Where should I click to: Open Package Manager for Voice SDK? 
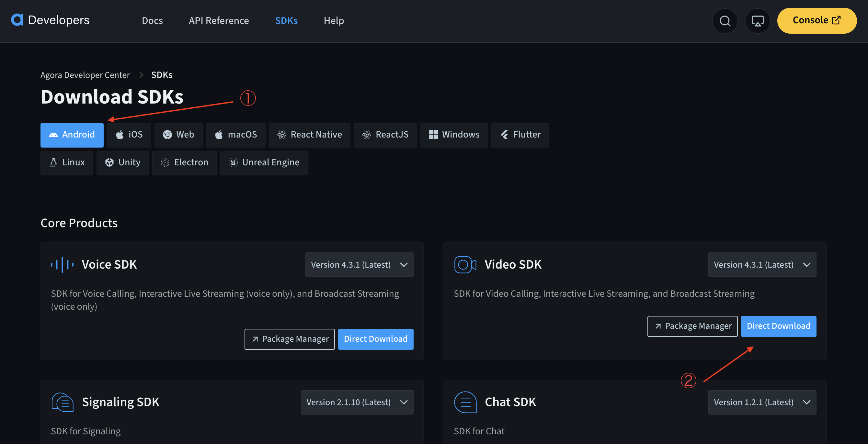[290, 339]
